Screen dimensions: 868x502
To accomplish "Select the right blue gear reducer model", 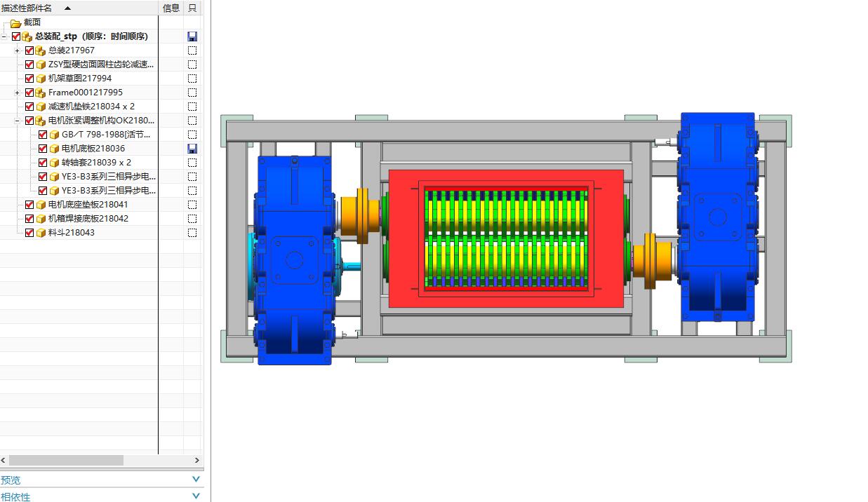I will 718,217.
